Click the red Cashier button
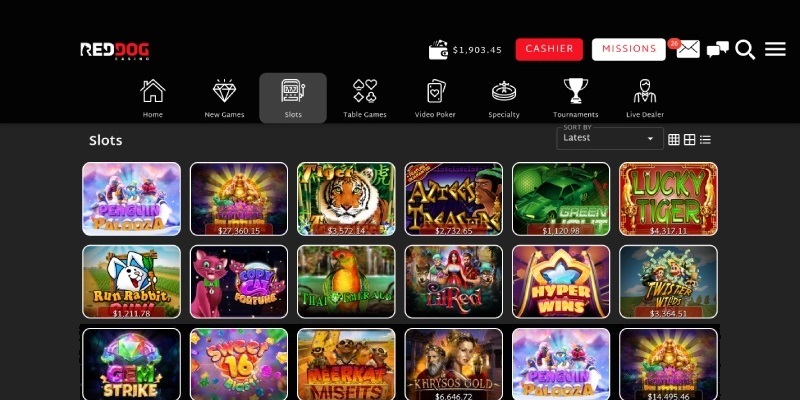800x400 pixels. point(549,49)
